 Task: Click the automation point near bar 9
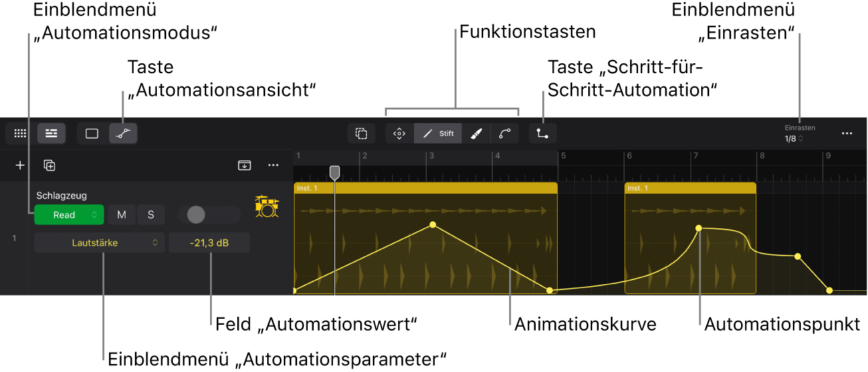tap(829, 290)
